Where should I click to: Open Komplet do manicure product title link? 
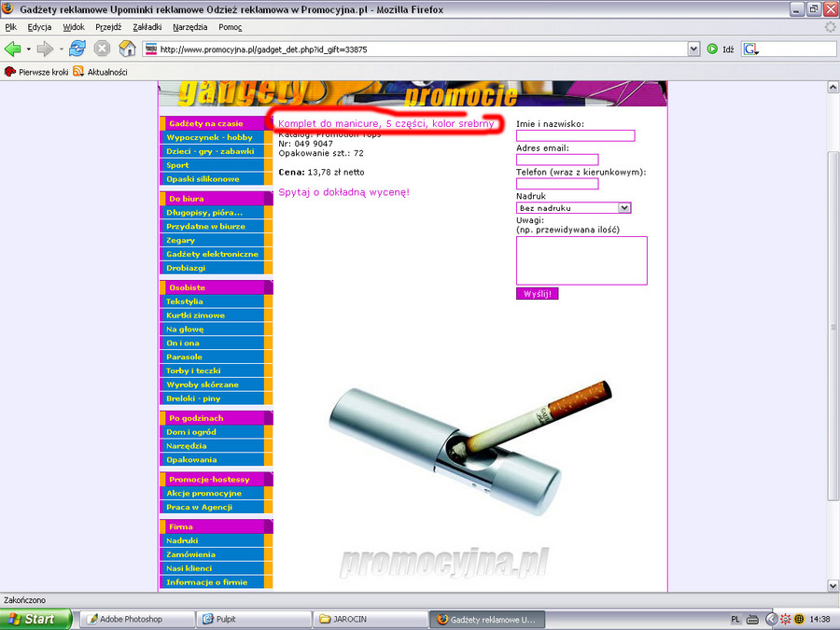coord(385,123)
